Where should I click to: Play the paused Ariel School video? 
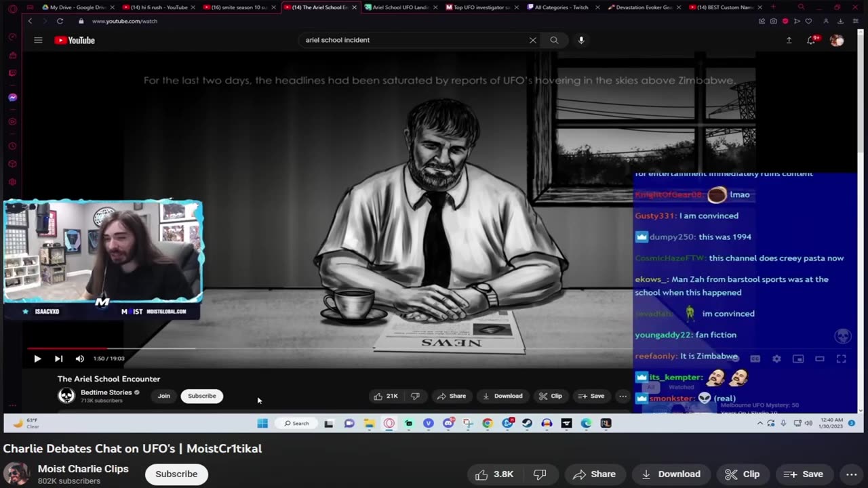point(37,359)
